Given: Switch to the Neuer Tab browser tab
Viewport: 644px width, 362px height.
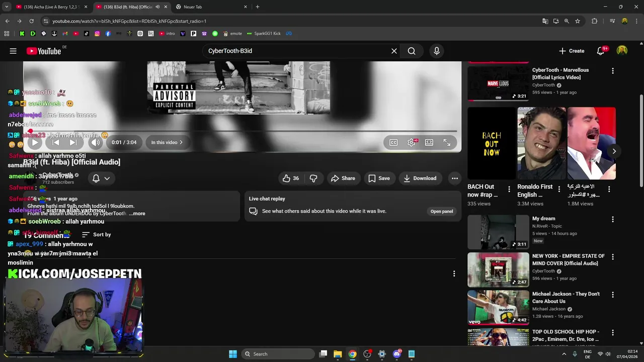Looking at the screenshot, I should click(211, 7).
